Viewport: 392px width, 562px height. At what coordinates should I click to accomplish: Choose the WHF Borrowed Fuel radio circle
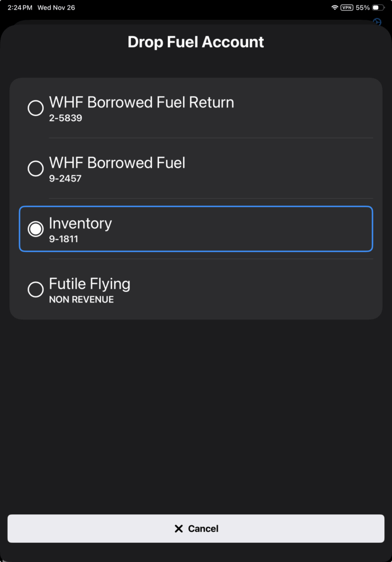[36, 168]
